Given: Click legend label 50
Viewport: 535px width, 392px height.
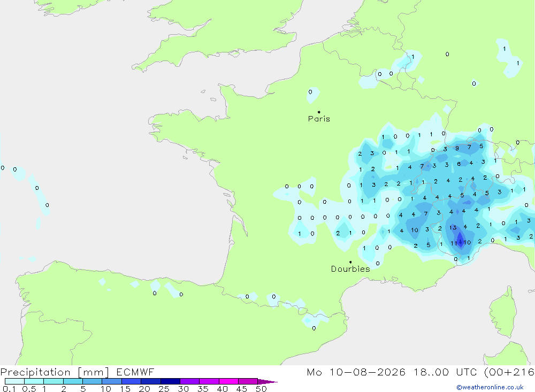Looking at the screenshot, I should (x=261, y=389).
